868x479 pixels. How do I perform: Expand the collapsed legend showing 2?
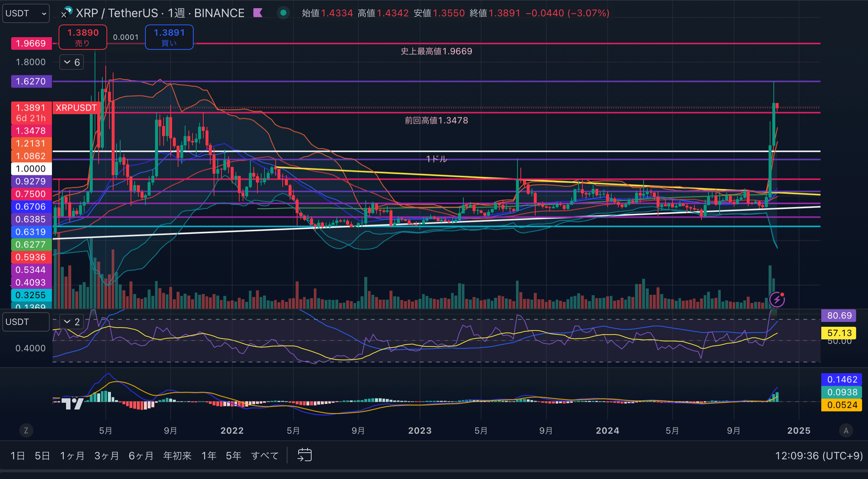pos(72,322)
